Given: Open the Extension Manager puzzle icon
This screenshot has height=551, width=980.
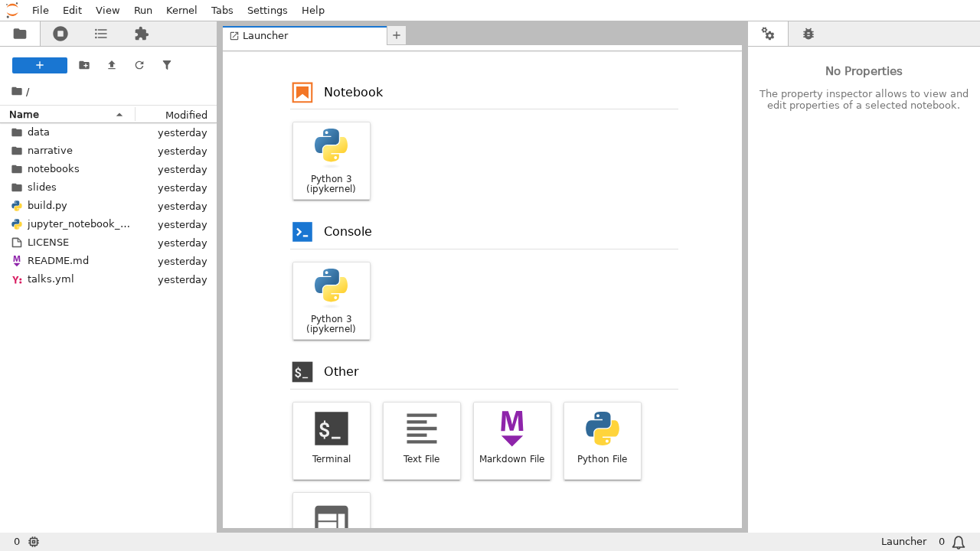Looking at the screenshot, I should [x=142, y=34].
